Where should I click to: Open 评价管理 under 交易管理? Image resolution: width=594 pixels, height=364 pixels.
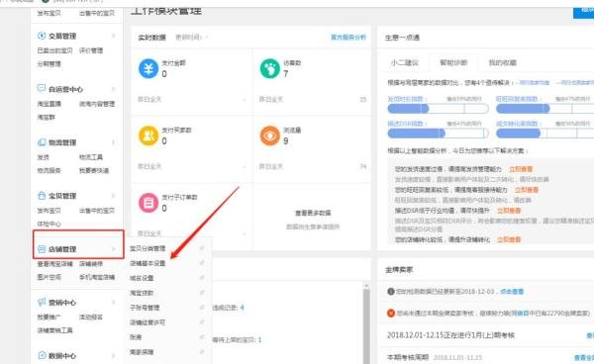91,50
